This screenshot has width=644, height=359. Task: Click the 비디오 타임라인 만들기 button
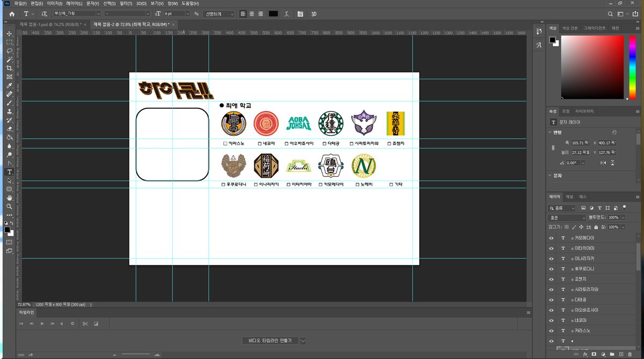click(270, 341)
